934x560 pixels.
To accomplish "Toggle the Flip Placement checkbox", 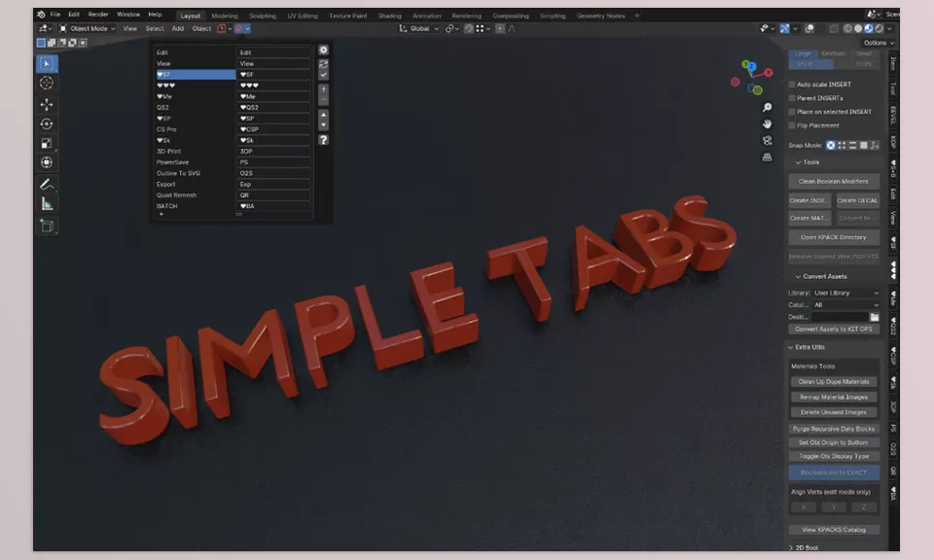I will (x=792, y=125).
